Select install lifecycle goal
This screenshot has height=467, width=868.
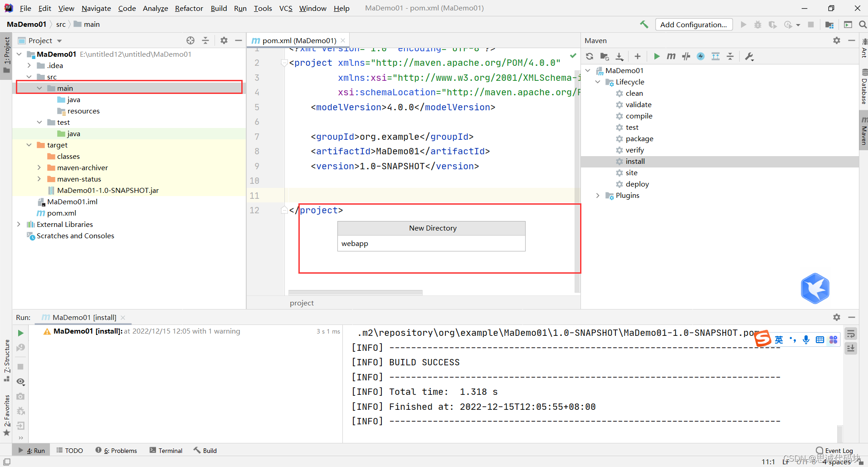click(x=635, y=161)
